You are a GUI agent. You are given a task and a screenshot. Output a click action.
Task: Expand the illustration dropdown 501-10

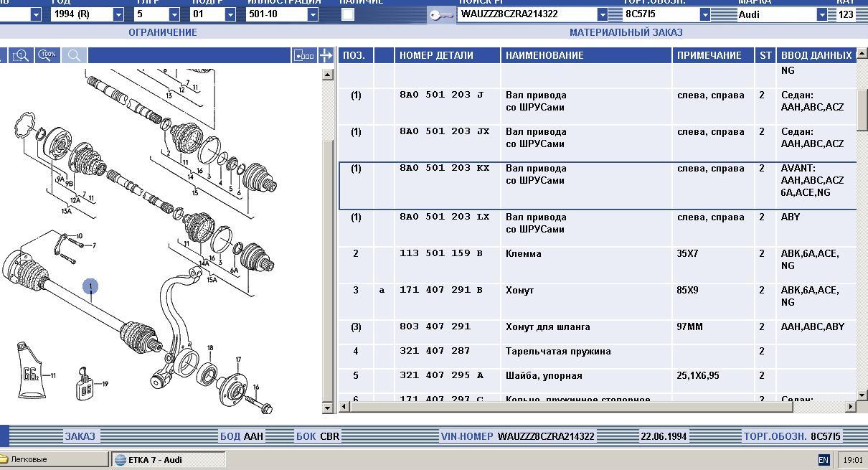pyautogui.click(x=313, y=14)
